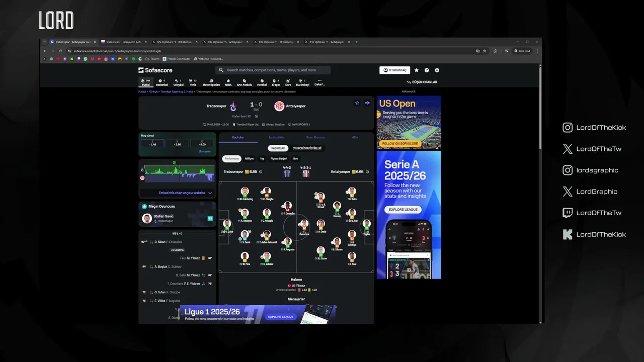Click the Antalyaspor team crest
The image size is (644, 362).
click(x=279, y=106)
